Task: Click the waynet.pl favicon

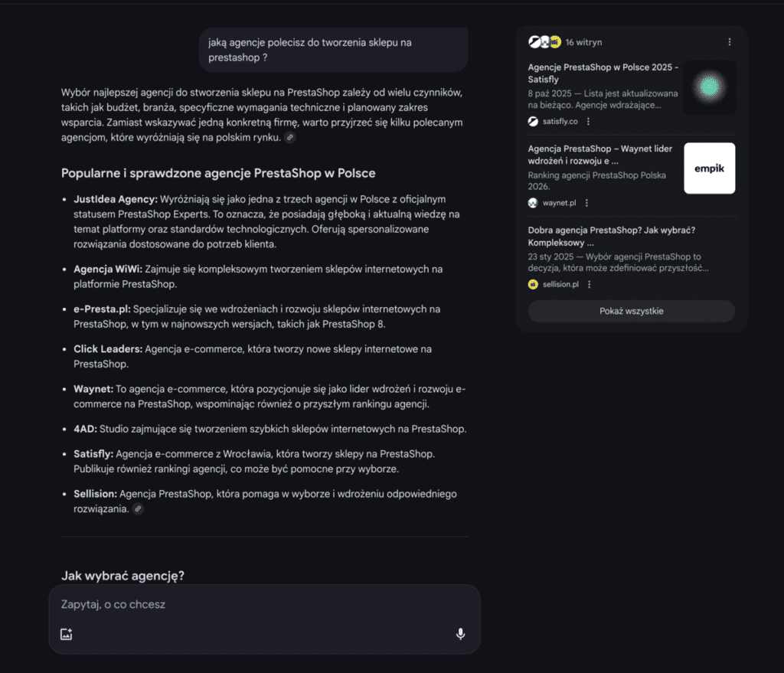Action: (x=534, y=203)
